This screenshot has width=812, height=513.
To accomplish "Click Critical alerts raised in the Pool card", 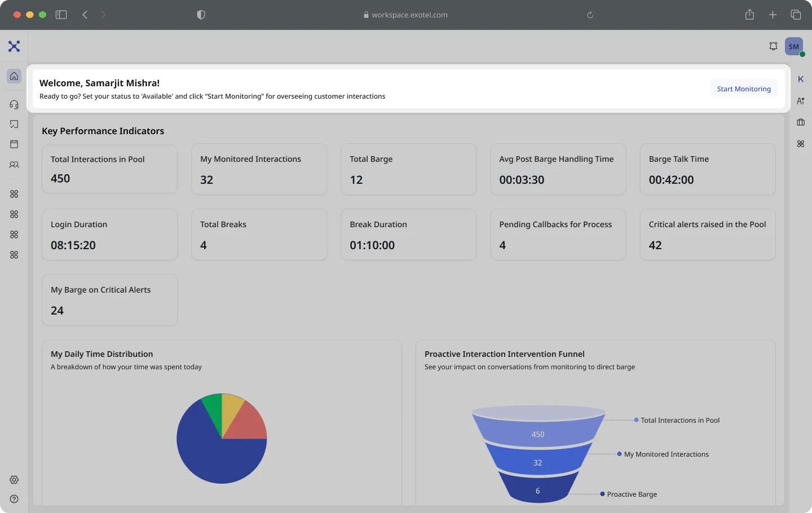I will [x=708, y=235].
